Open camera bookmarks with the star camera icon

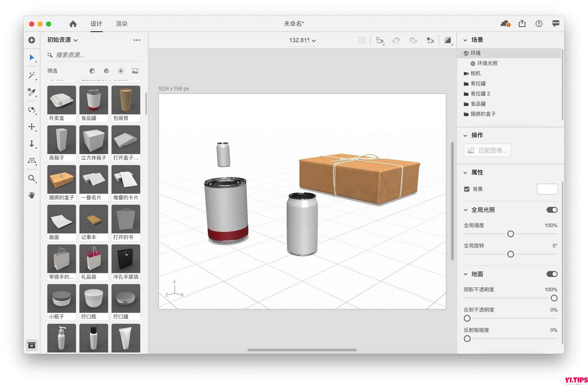click(x=430, y=40)
